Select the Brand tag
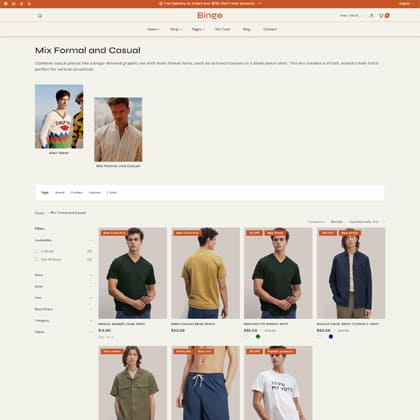Screen dimensions: 420x420 point(60,193)
